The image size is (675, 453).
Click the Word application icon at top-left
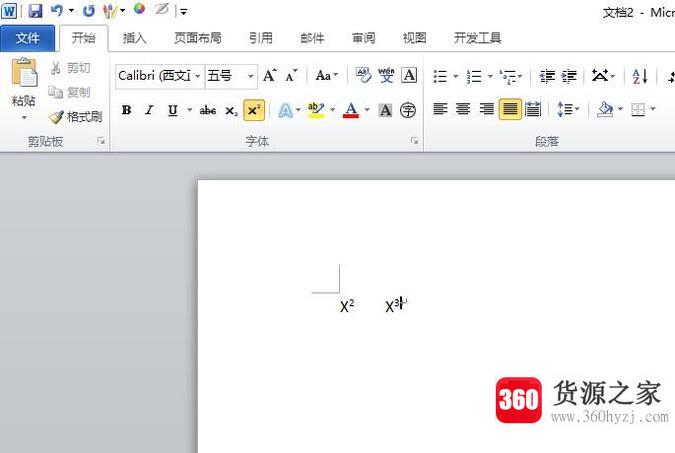point(9,10)
